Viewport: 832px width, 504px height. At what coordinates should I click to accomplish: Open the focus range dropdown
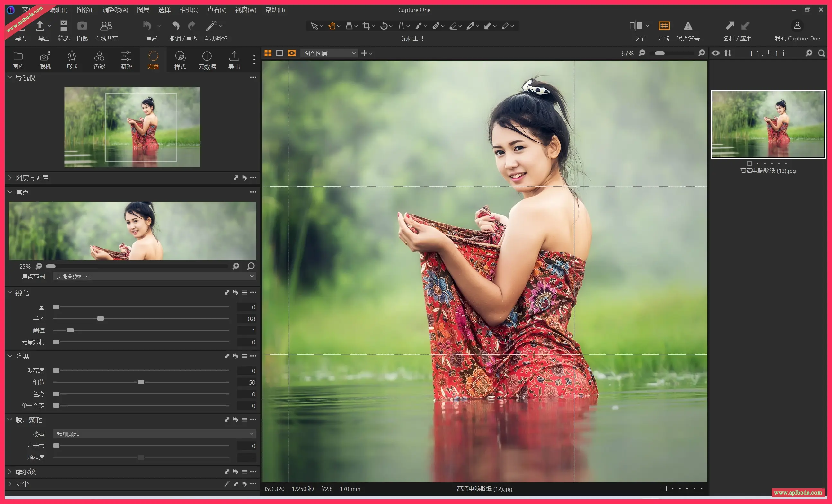click(x=154, y=277)
